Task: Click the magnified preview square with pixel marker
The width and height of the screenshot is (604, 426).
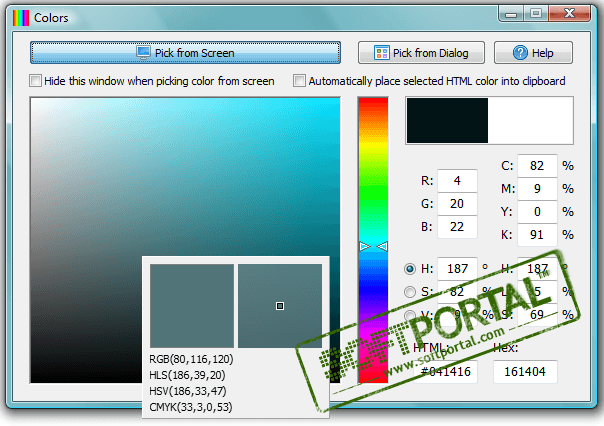Action: point(280,306)
